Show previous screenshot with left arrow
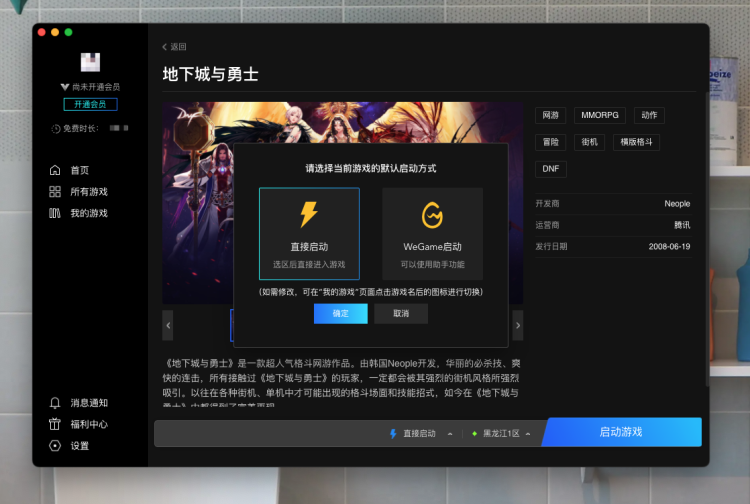Viewport: 750px width, 504px height. [168, 325]
